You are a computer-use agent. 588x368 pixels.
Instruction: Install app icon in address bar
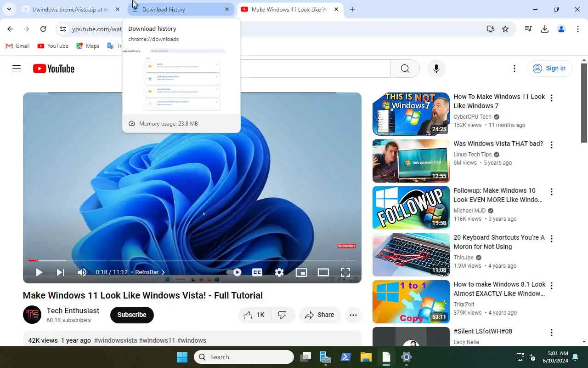[x=491, y=29]
